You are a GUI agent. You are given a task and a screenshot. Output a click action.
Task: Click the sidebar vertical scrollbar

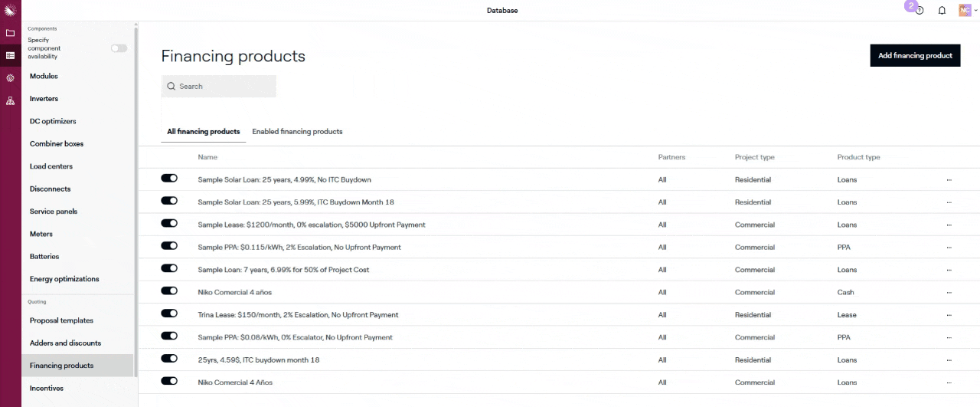click(136, 199)
